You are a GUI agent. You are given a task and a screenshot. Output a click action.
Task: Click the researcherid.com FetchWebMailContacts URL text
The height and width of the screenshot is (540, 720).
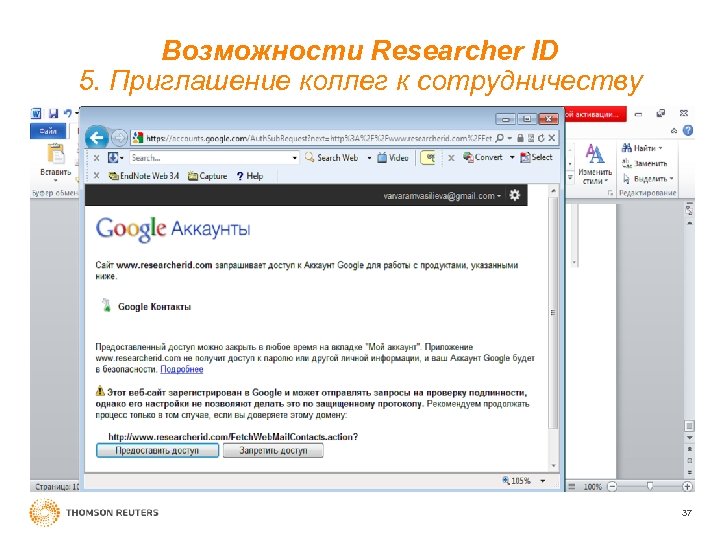point(233,436)
